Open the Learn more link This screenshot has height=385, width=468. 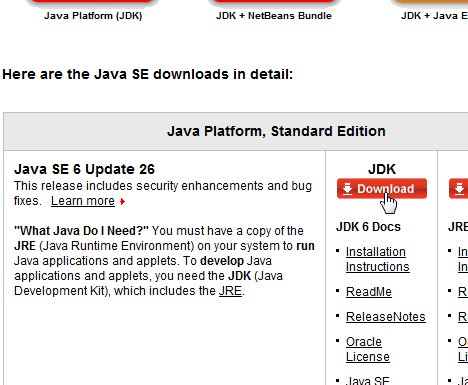[83, 201]
